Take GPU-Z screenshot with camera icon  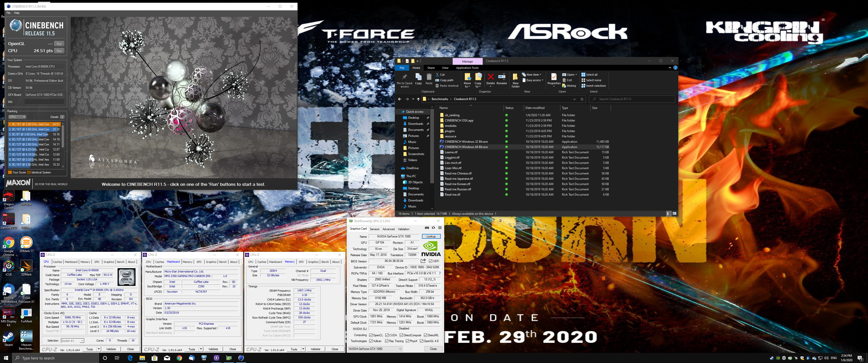tap(427, 228)
